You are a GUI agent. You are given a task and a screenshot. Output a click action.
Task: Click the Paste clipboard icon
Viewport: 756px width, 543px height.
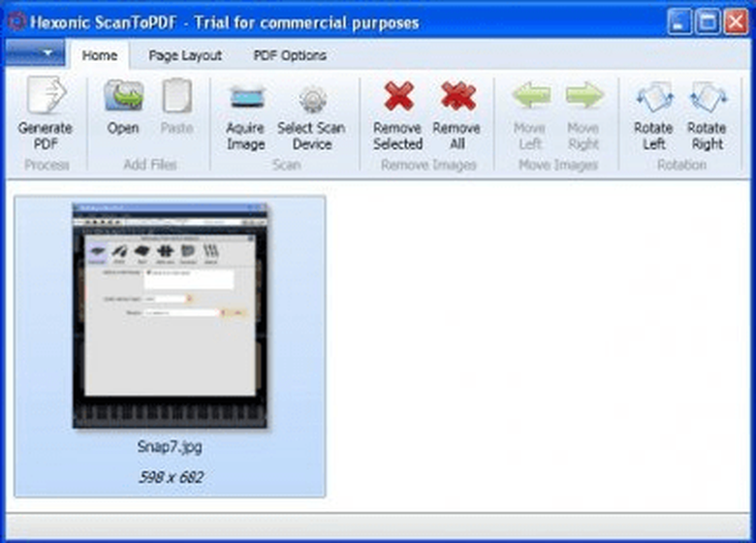177,95
